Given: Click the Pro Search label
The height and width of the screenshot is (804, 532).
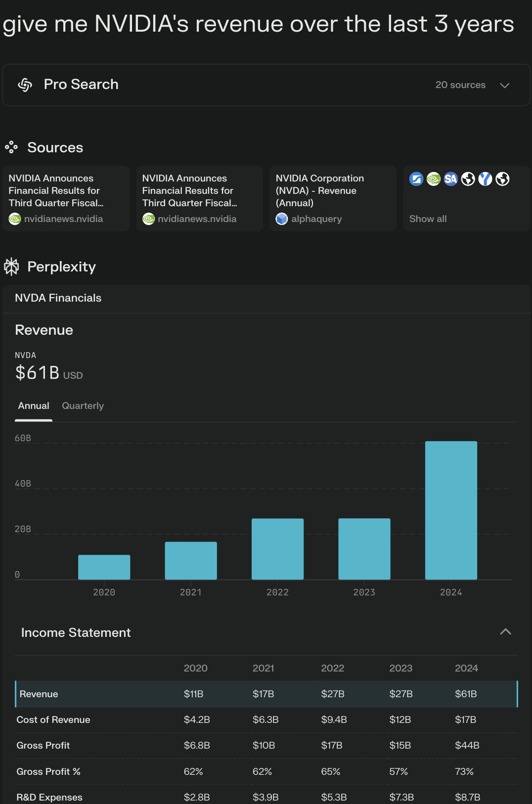Looking at the screenshot, I should click(x=81, y=85).
